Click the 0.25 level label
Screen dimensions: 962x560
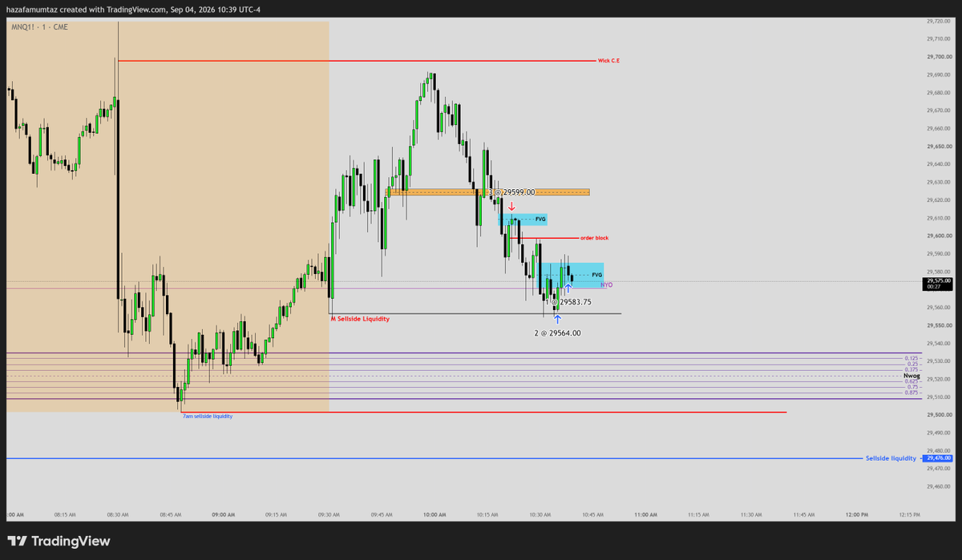(x=913, y=364)
